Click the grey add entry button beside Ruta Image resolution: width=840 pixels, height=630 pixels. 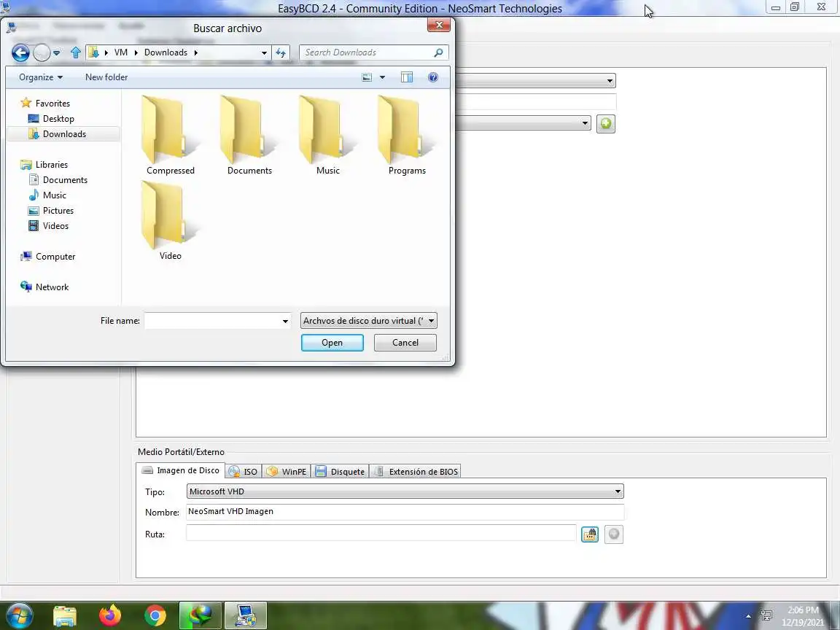[x=614, y=534]
